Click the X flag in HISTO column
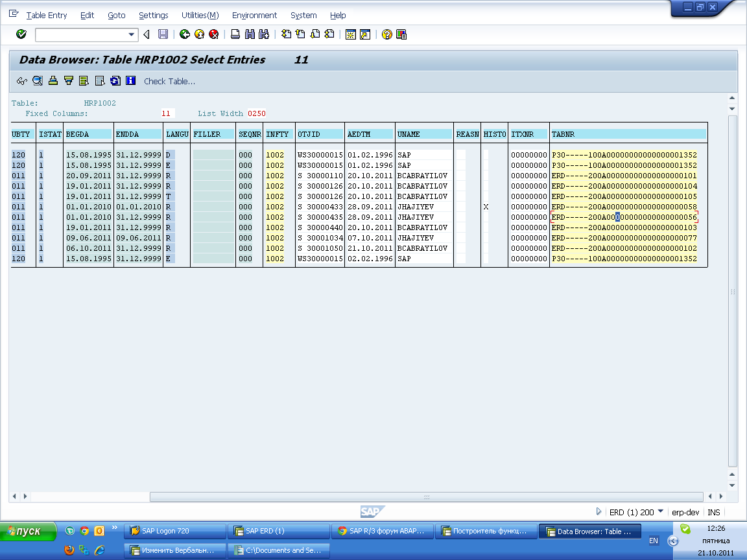Screen dimensions: 747x560 click(486, 207)
